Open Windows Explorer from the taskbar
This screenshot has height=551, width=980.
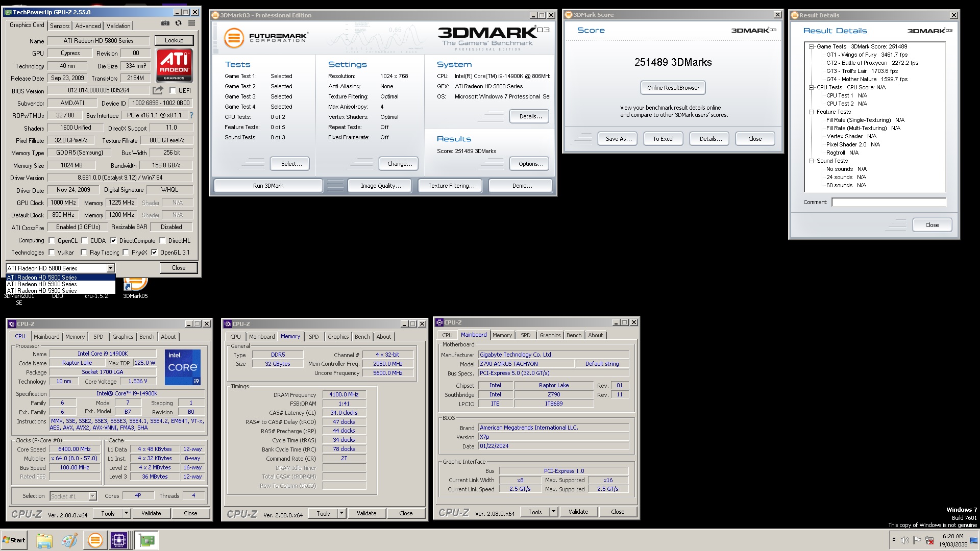[44, 540]
